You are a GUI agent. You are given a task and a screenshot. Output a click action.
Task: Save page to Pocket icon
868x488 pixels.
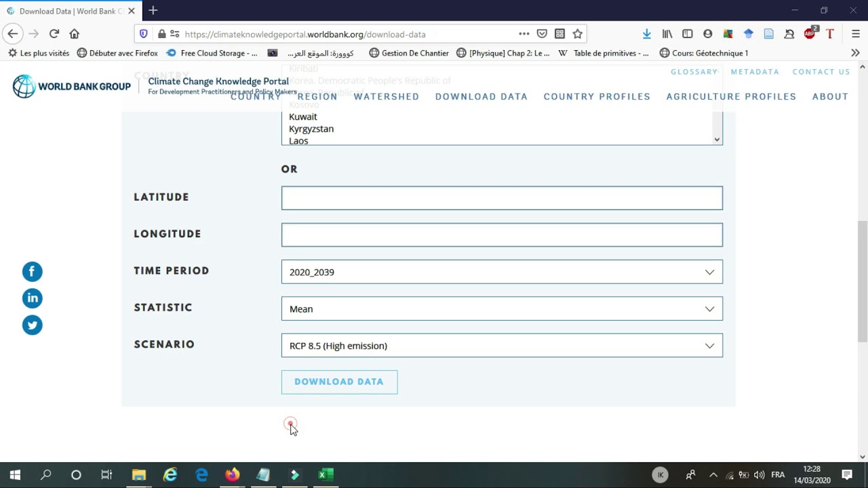click(x=542, y=34)
